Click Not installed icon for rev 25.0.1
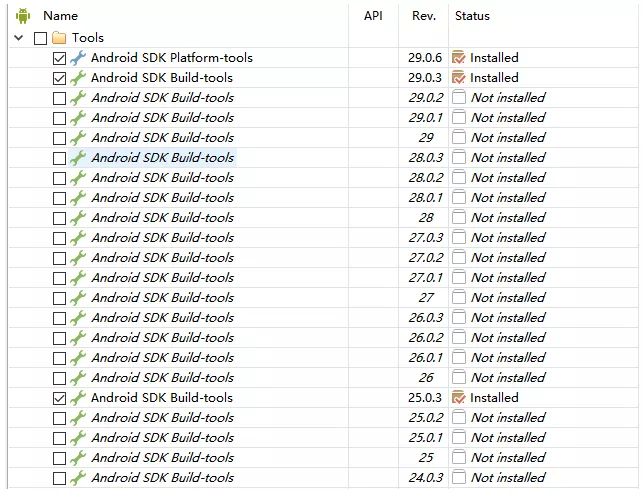Screen dimensions: 643x493 tap(458, 438)
